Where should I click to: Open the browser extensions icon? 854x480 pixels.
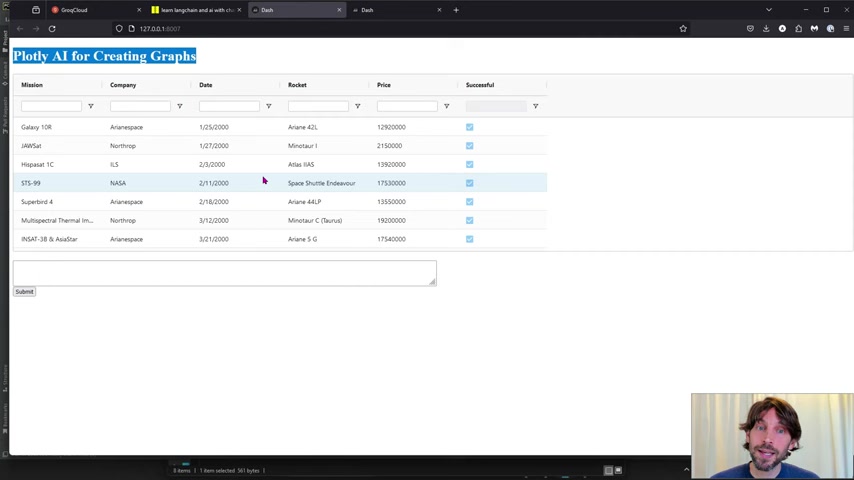(x=798, y=29)
